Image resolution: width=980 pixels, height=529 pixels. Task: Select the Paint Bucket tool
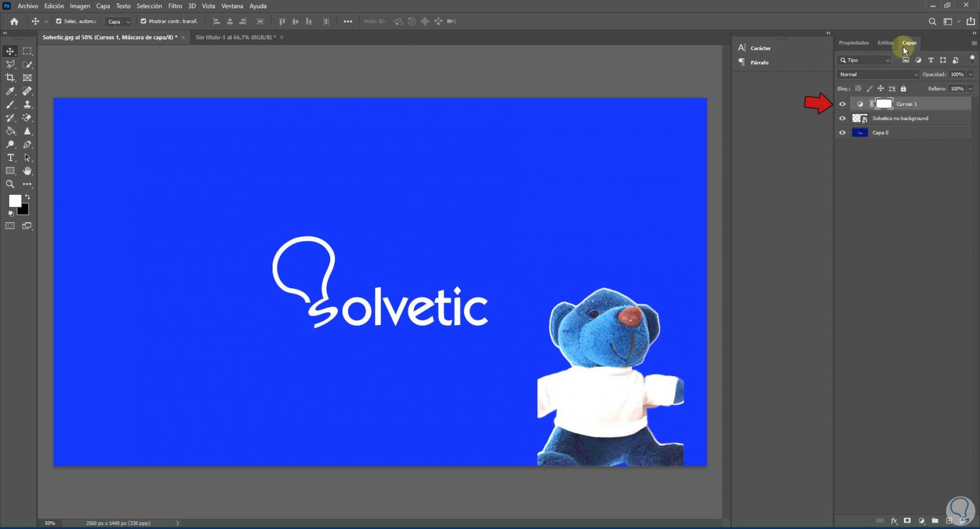10,131
